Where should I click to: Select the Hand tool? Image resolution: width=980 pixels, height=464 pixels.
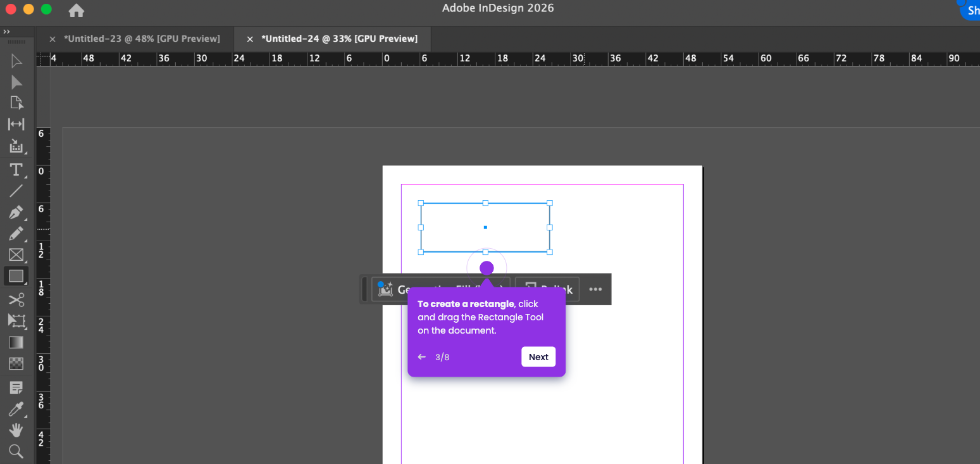click(16, 430)
